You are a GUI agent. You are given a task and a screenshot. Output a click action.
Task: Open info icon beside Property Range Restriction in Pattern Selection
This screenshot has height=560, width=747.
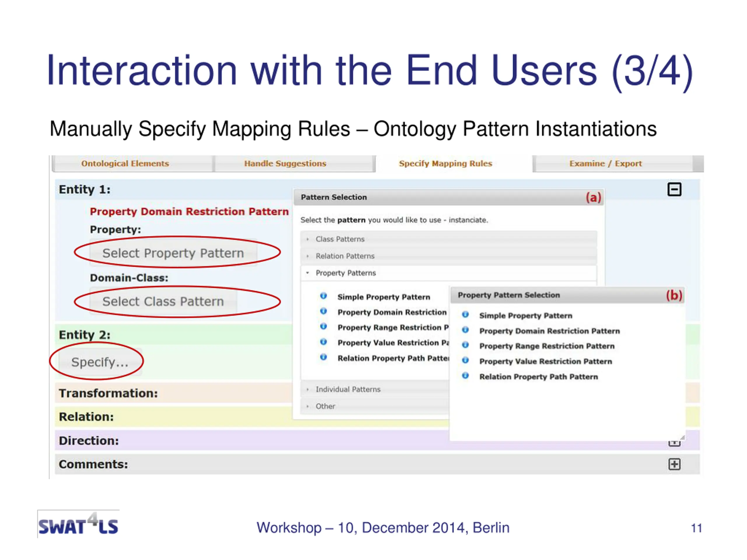(323, 326)
